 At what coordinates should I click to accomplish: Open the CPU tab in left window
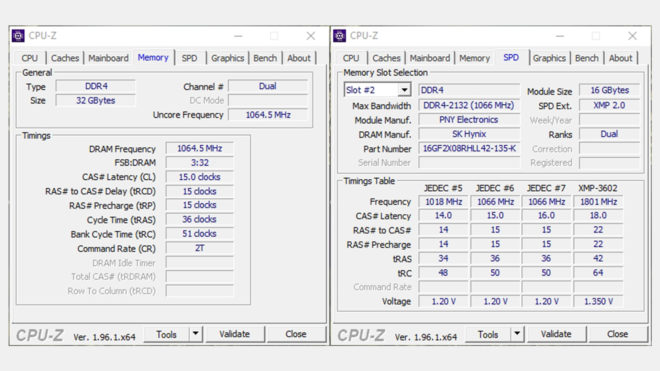click(x=29, y=58)
